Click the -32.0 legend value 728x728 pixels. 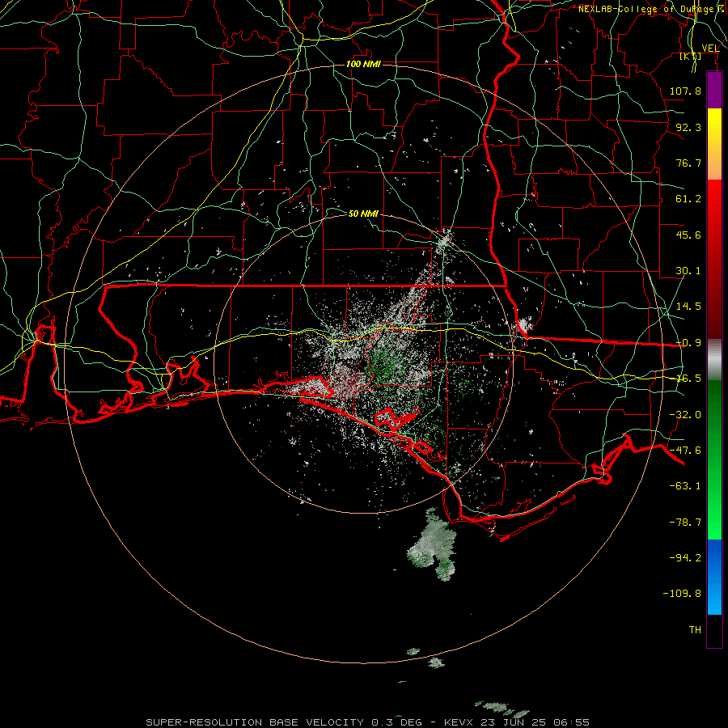(x=685, y=415)
